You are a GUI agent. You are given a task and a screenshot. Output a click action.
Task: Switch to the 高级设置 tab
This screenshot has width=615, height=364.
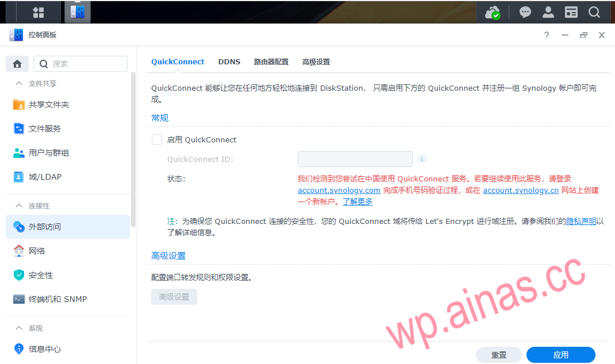coord(316,62)
